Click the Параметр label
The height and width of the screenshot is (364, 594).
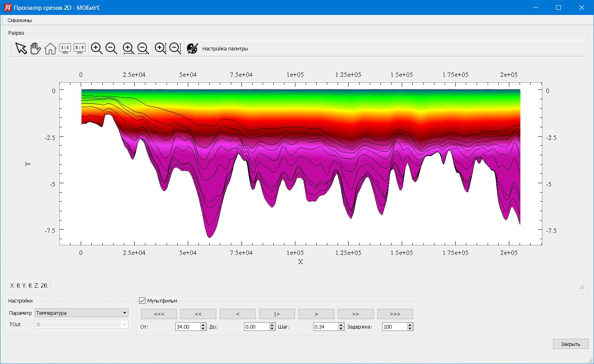(20, 313)
